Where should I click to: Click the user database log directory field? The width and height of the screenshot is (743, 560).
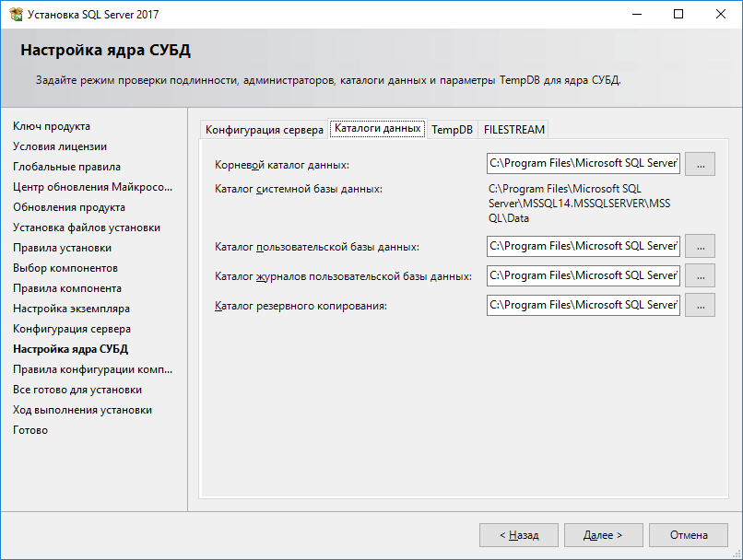(x=583, y=275)
